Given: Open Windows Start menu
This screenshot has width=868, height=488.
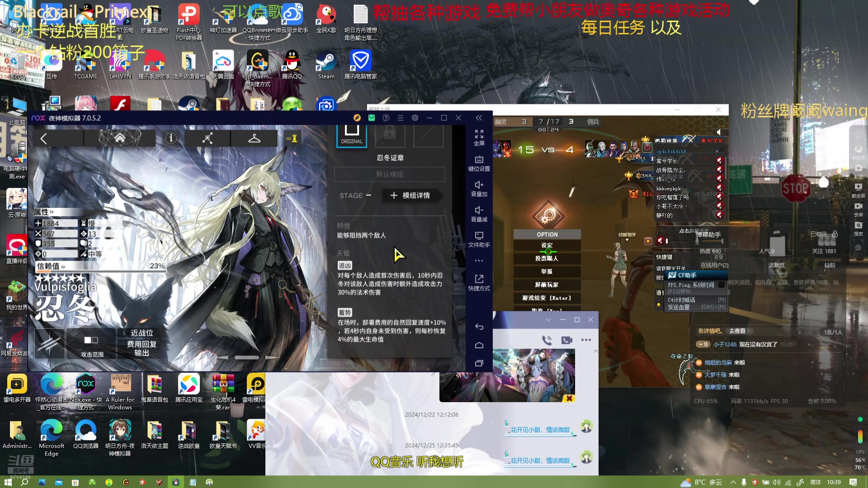Looking at the screenshot, I should [x=8, y=482].
